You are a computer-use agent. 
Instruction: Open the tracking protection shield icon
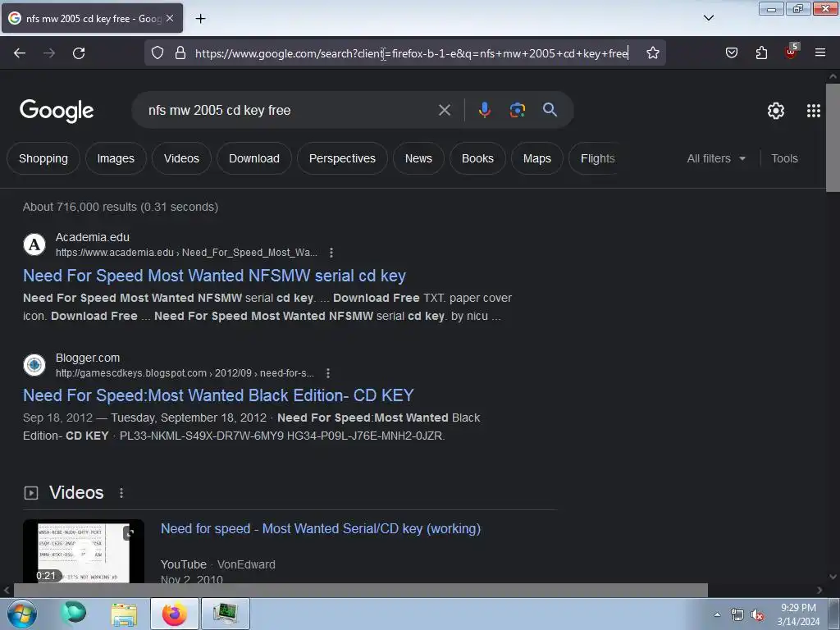coord(157,53)
